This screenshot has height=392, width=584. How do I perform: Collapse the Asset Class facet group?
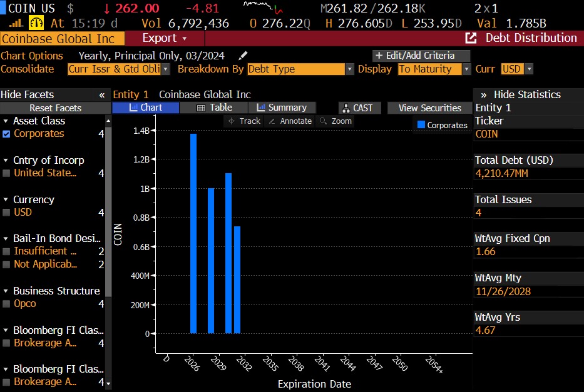pos(6,121)
